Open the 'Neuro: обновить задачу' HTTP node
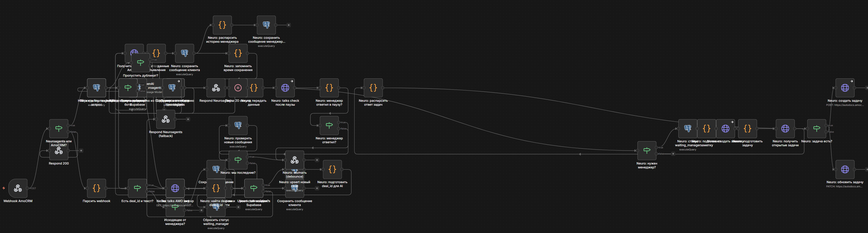868x233 pixels. 845,170
